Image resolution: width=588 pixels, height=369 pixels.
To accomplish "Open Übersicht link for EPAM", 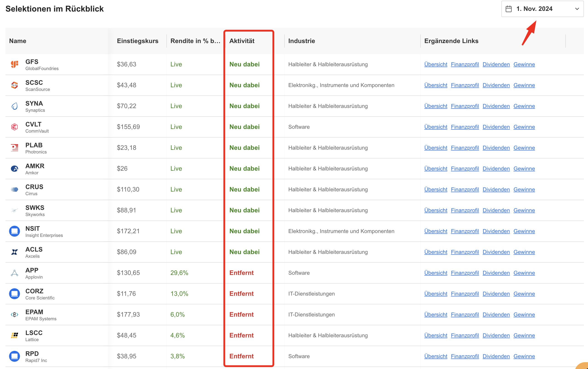I will click(x=435, y=315).
